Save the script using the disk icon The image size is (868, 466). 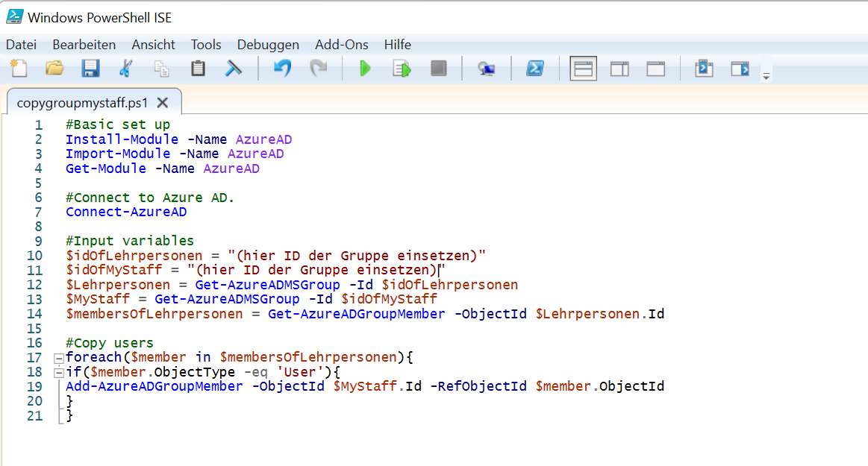coord(90,69)
